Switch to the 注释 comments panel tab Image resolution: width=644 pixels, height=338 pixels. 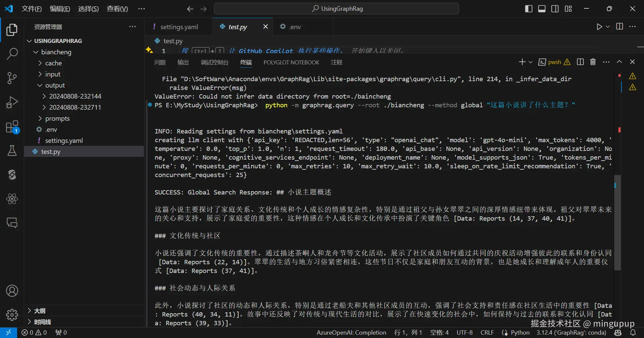[336, 62]
